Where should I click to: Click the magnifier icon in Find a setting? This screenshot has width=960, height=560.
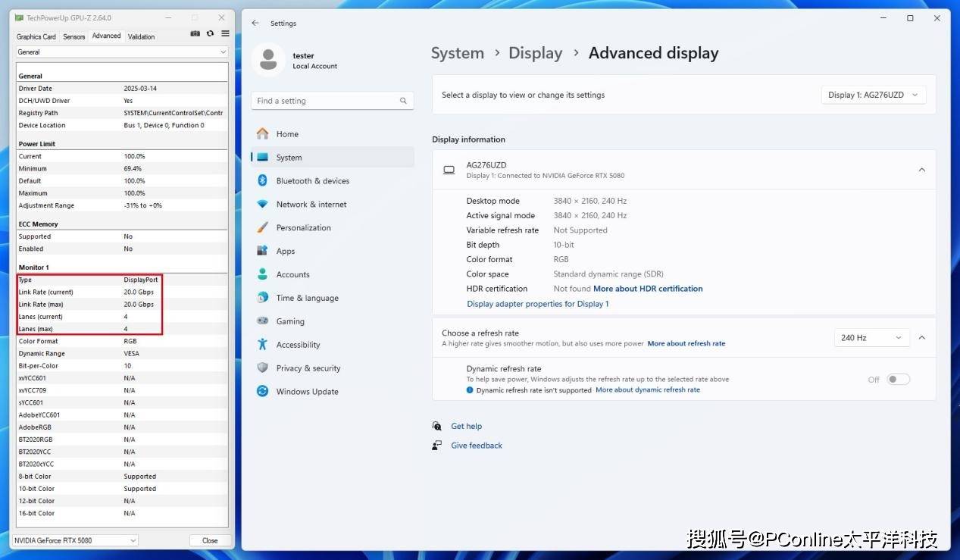point(403,101)
